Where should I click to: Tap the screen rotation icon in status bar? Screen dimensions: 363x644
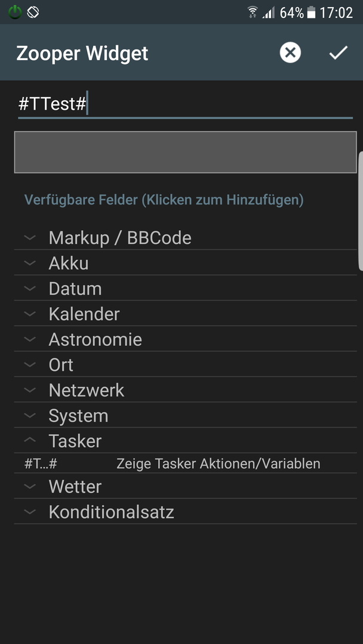tap(33, 13)
